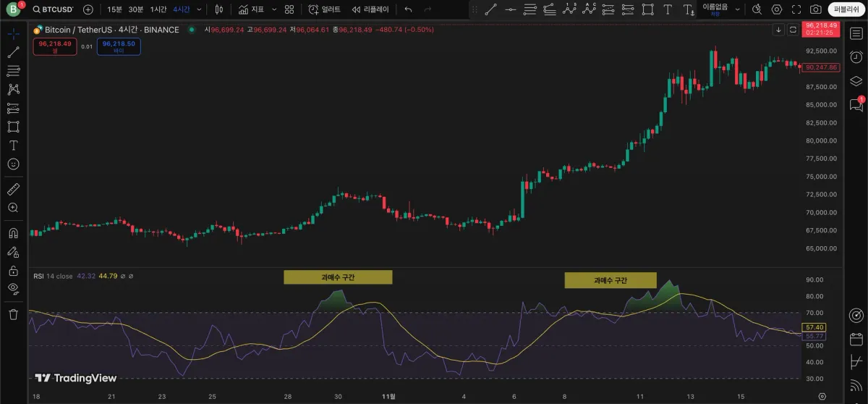Viewport: 868px width, 404px height.
Task: Click the blue 96,218.50 buy button
Action: pos(119,46)
